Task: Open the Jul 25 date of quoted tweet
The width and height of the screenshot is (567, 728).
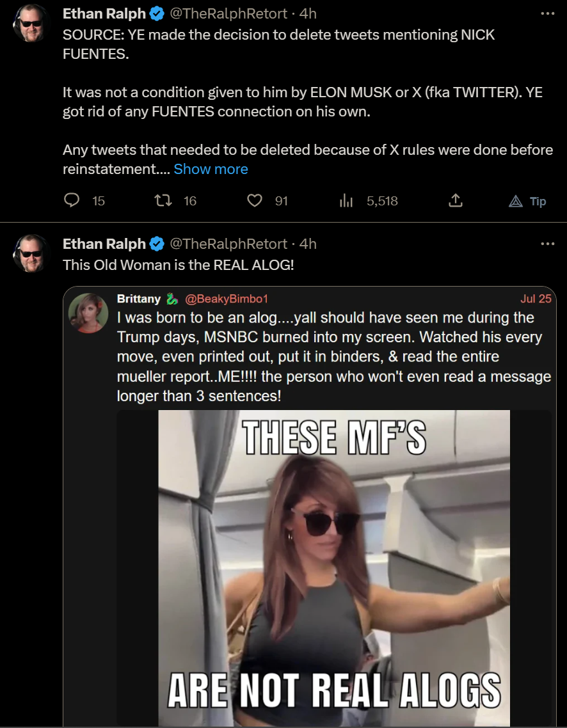Action: [x=536, y=299]
